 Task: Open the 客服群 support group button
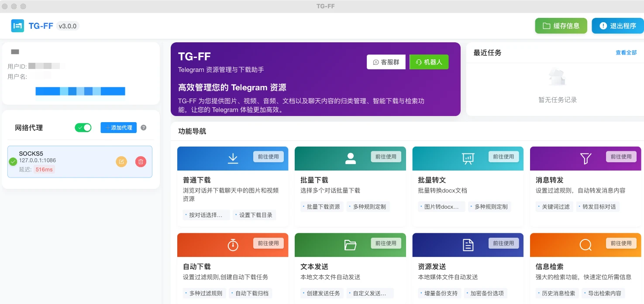click(x=386, y=62)
